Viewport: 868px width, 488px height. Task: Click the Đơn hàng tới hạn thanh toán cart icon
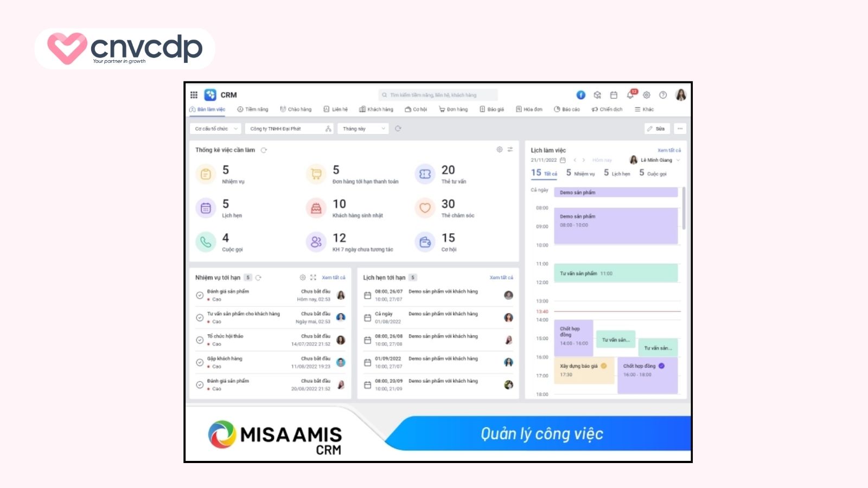click(316, 174)
